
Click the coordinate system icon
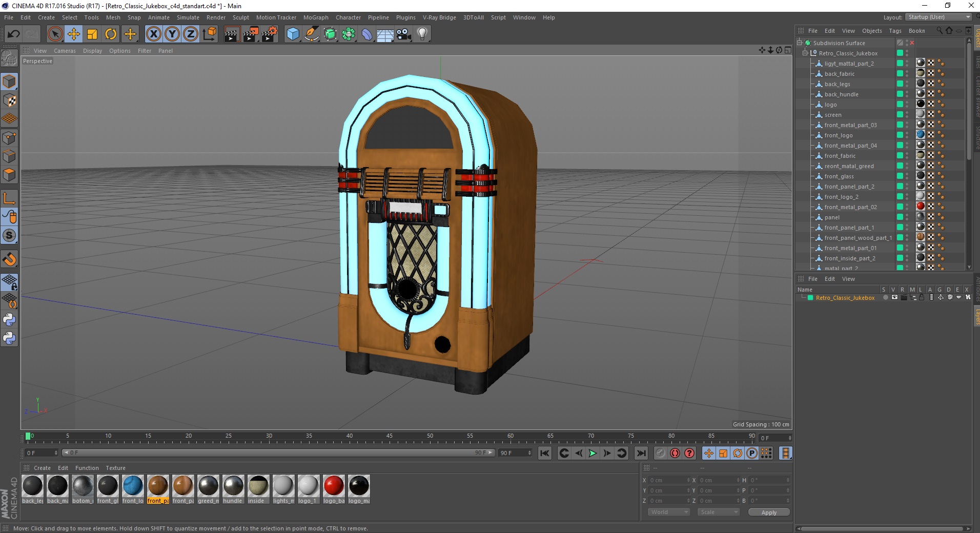click(x=209, y=34)
